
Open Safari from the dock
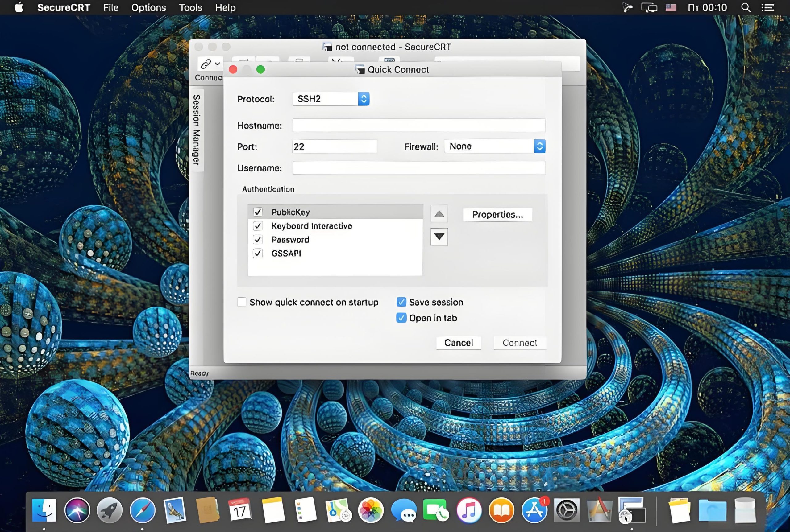pos(142,510)
